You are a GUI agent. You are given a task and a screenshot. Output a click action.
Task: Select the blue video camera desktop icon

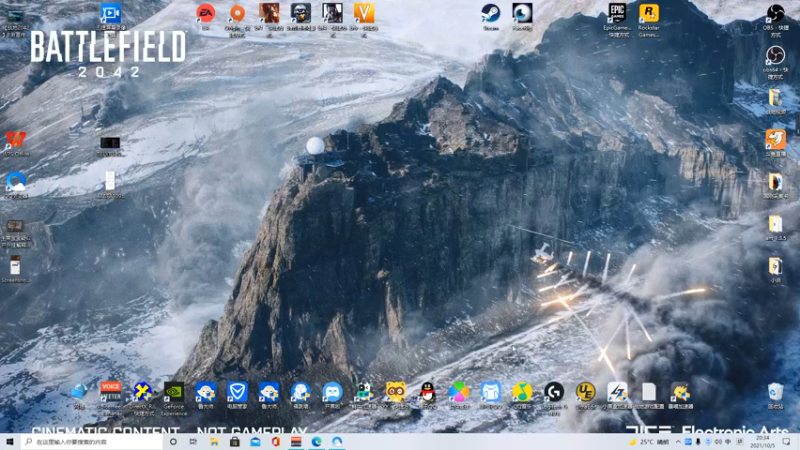(x=110, y=14)
